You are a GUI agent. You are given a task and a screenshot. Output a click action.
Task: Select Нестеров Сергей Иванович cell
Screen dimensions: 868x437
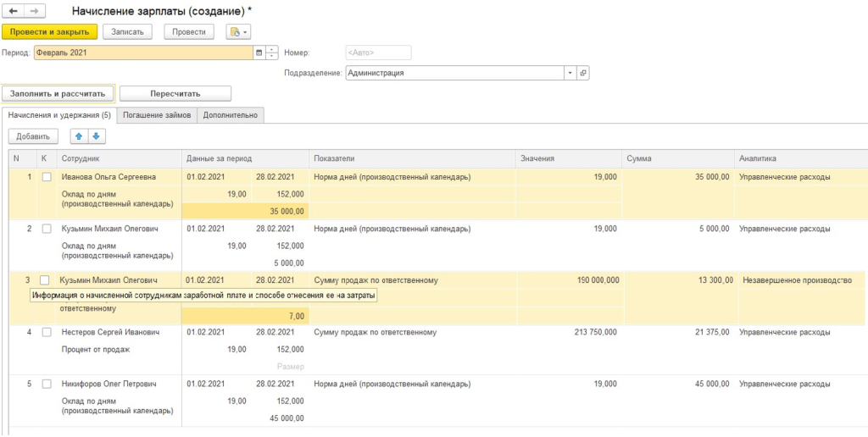click(111, 333)
